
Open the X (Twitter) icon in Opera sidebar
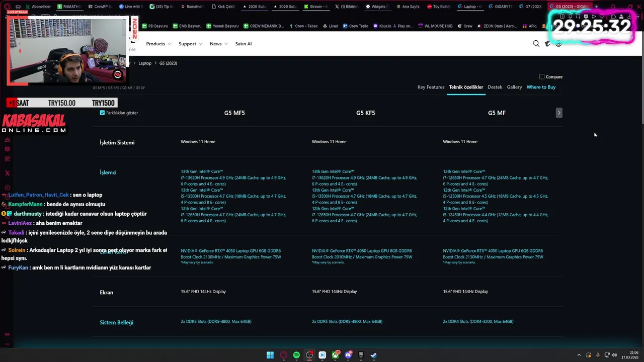(x=7, y=173)
